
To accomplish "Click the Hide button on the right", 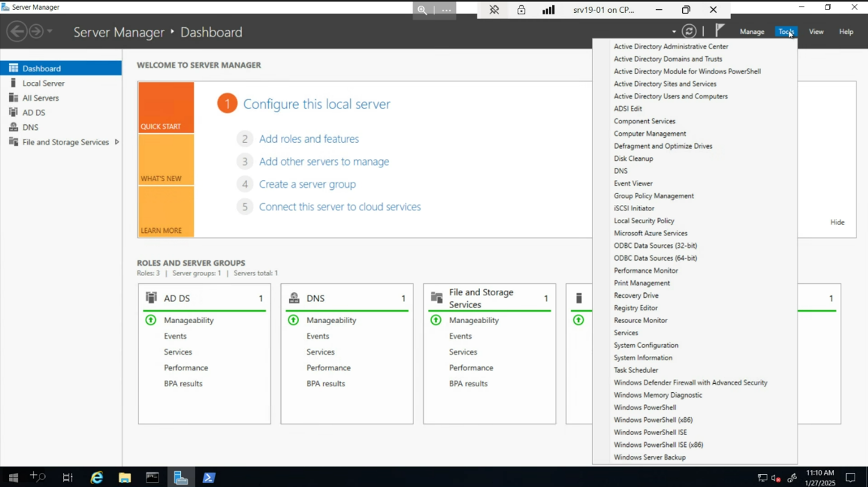I will pos(837,222).
